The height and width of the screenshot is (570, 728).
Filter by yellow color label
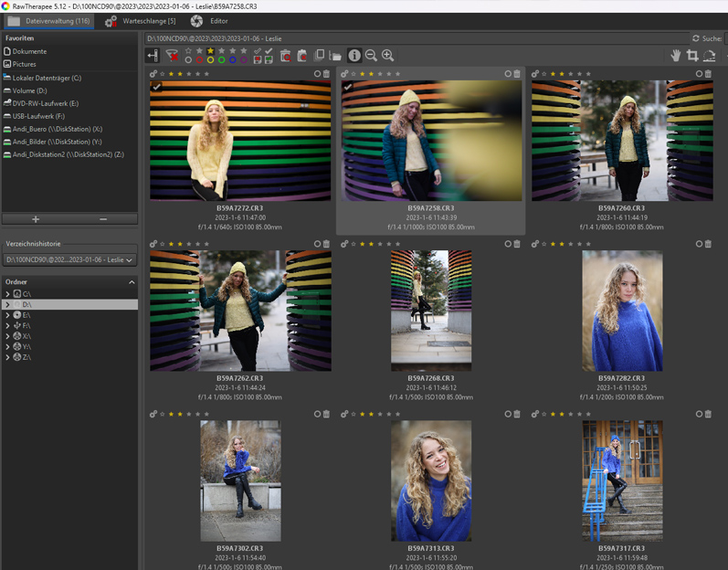[x=210, y=60]
